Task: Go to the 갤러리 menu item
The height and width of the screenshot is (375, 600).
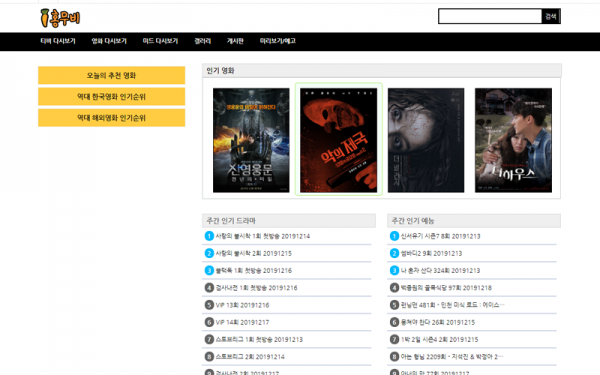Action: pos(203,41)
